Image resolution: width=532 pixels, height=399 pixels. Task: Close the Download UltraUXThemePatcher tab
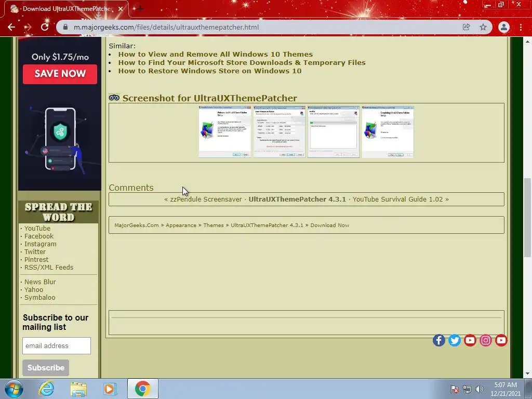(x=121, y=9)
